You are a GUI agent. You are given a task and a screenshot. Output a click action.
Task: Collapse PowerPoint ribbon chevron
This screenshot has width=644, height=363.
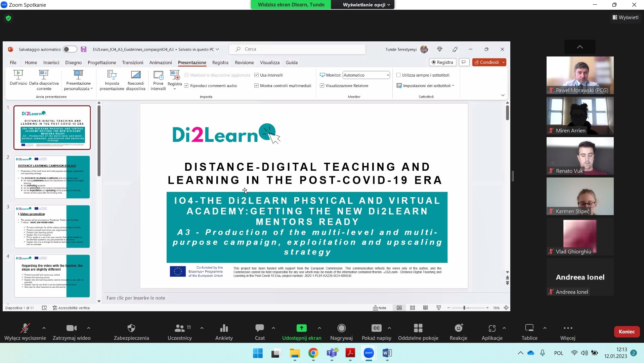pos(503,95)
